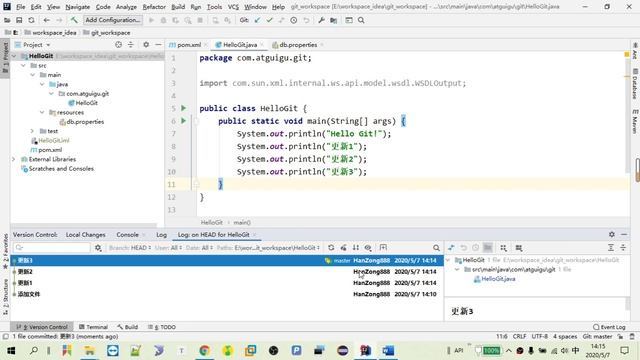Click the log search magnifier icon
The height and width of the screenshot is (360, 640).
pos(436,248)
